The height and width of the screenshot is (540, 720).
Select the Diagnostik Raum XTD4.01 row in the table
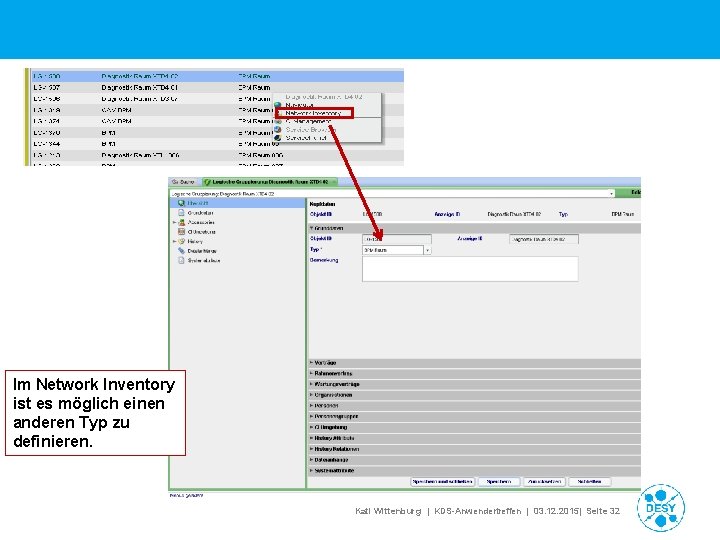point(217,87)
